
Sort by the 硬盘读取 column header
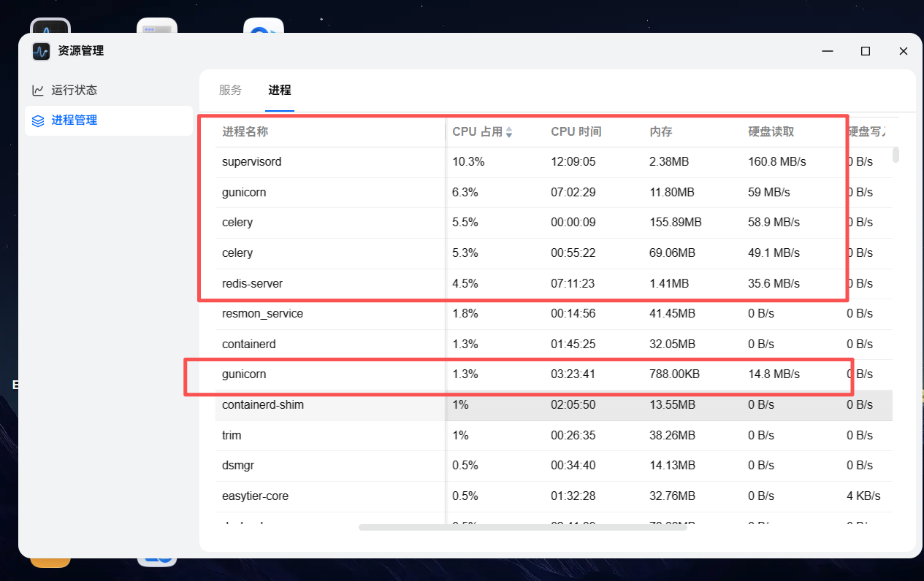(771, 132)
